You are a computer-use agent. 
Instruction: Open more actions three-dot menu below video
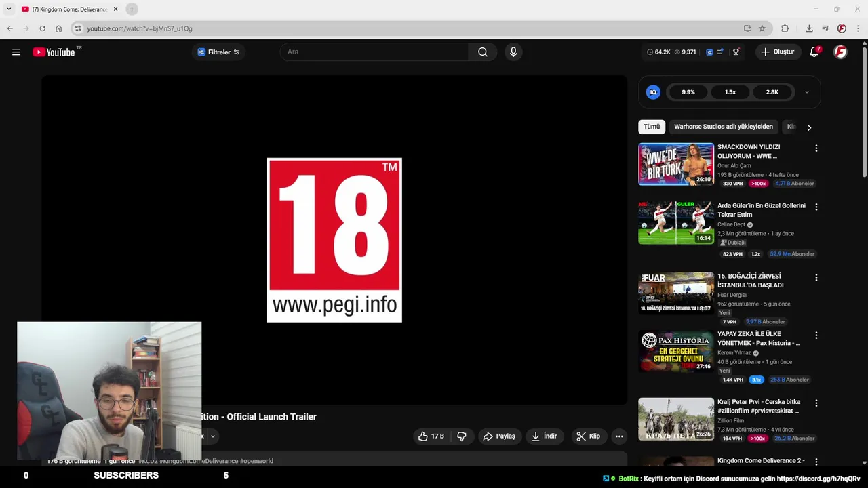point(619,436)
